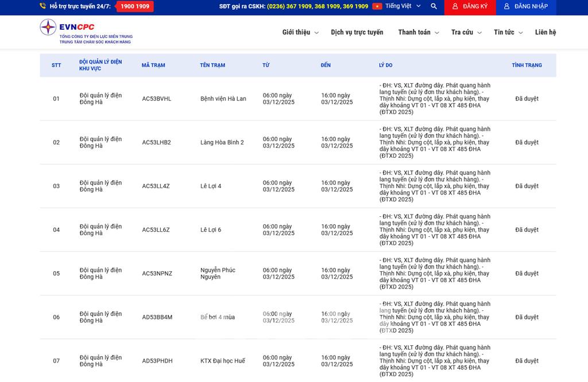Viewport: 588px width, 382px height.
Task: Expand the Giới thiệu menu
Action: 300,32
